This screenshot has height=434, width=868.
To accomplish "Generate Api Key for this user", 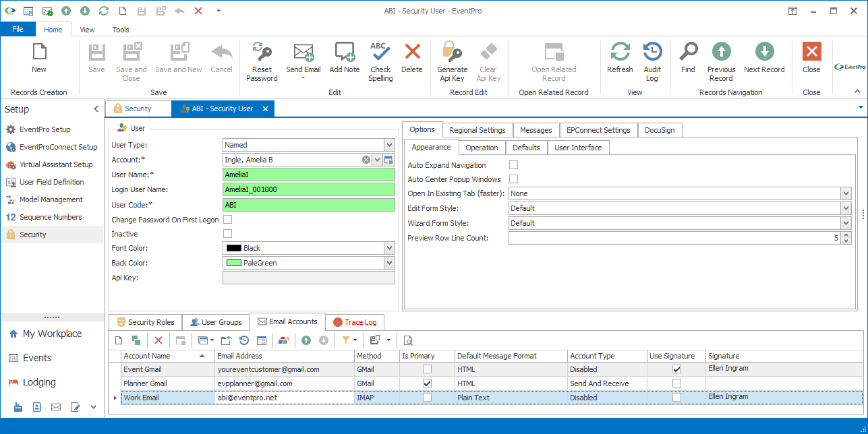I will (452, 62).
